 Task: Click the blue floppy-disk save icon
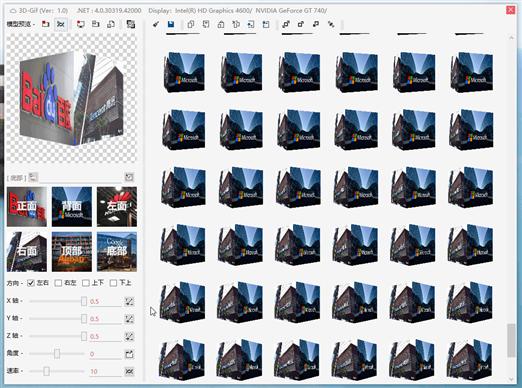pos(171,24)
